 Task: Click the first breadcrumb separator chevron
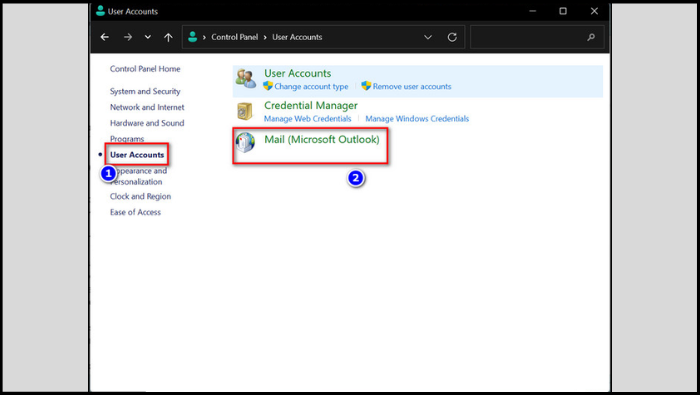pyautogui.click(x=204, y=37)
